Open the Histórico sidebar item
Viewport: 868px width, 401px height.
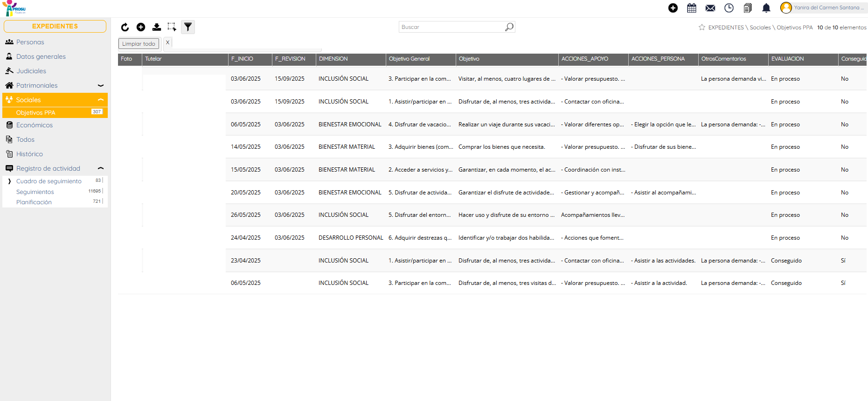click(29, 154)
